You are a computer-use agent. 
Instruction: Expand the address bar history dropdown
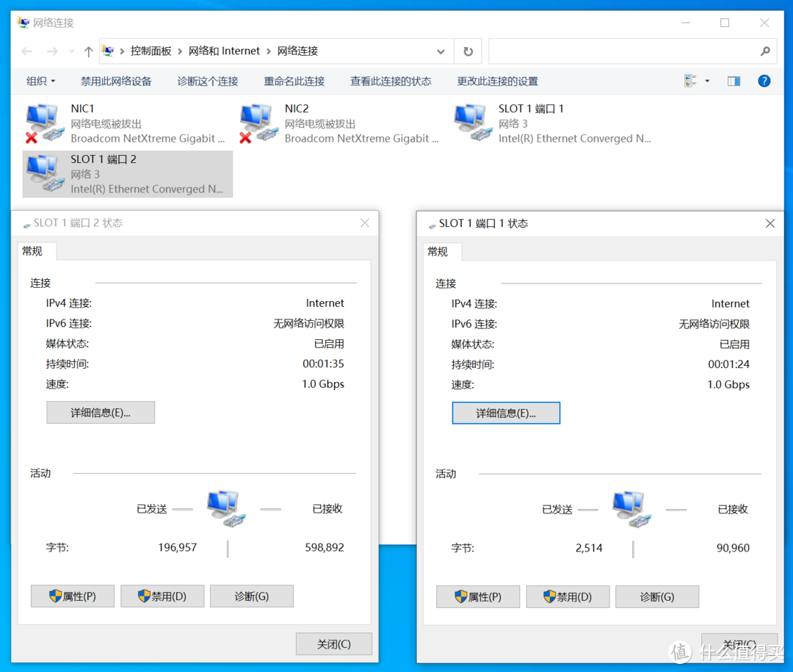tap(441, 51)
